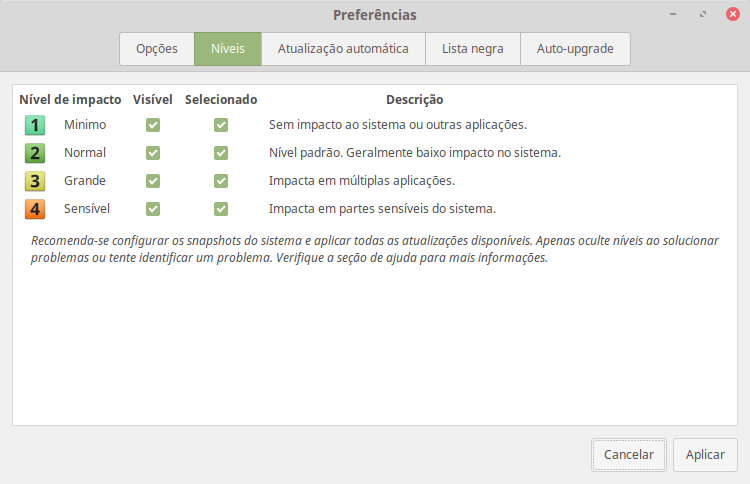Toggle Visível checkbox for Normal level
This screenshot has height=484, width=750.
click(153, 153)
